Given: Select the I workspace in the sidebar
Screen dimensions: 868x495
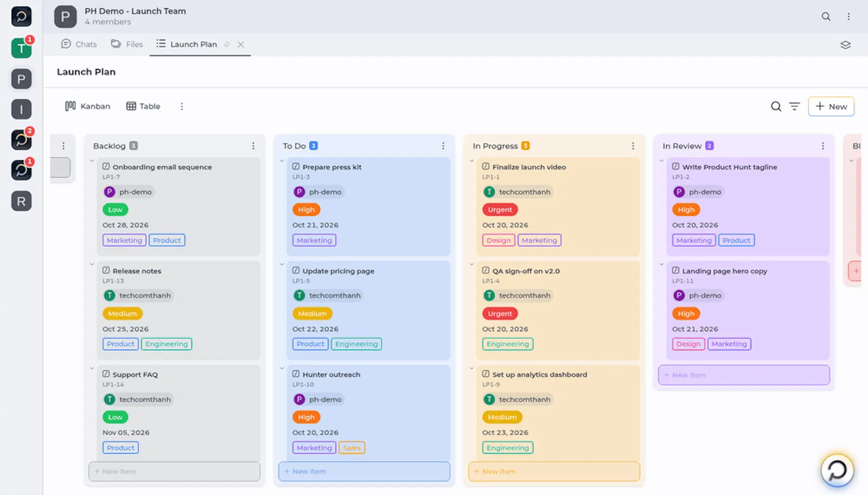Looking at the screenshot, I should (21, 110).
